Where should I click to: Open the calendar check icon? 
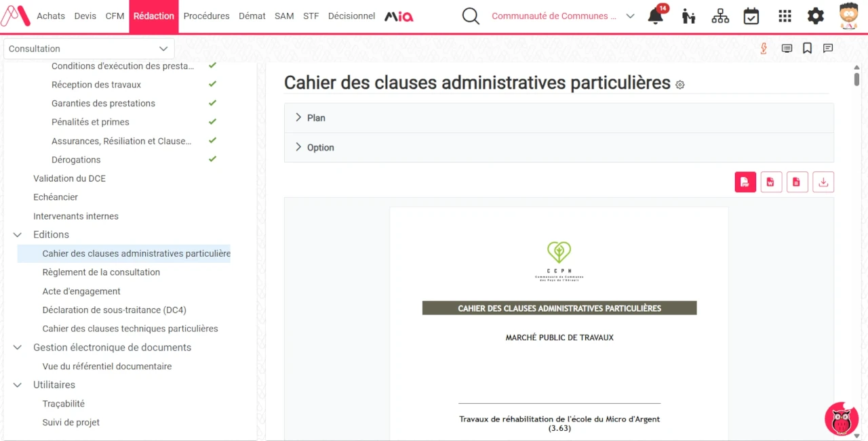751,16
